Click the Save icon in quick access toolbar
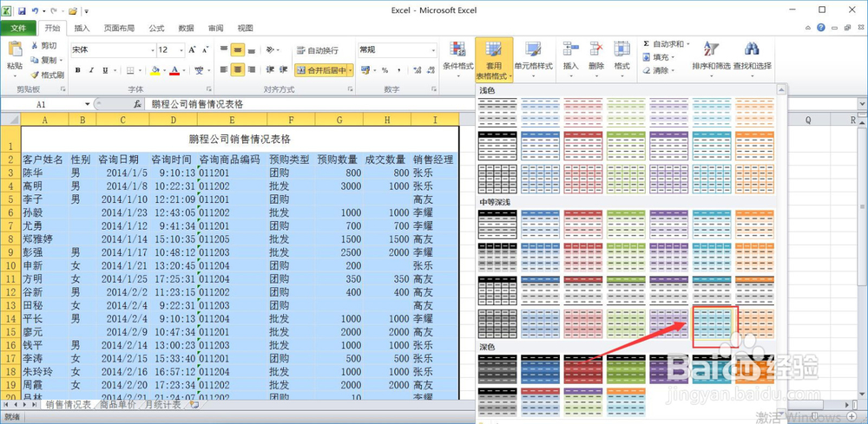The image size is (868, 424). (22, 10)
